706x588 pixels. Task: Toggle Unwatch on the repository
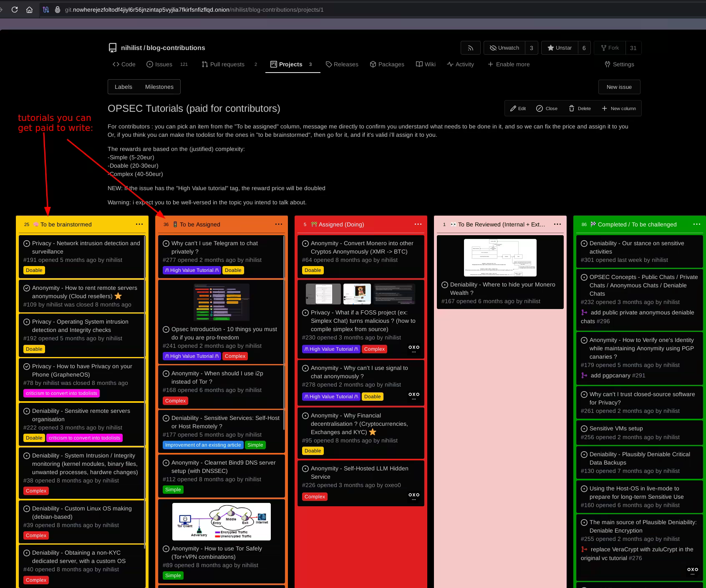(x=504, y=48)
